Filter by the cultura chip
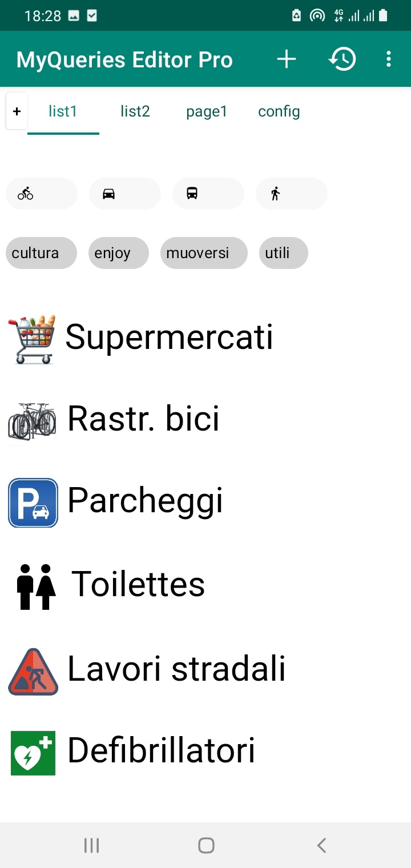 coord(41,253)
